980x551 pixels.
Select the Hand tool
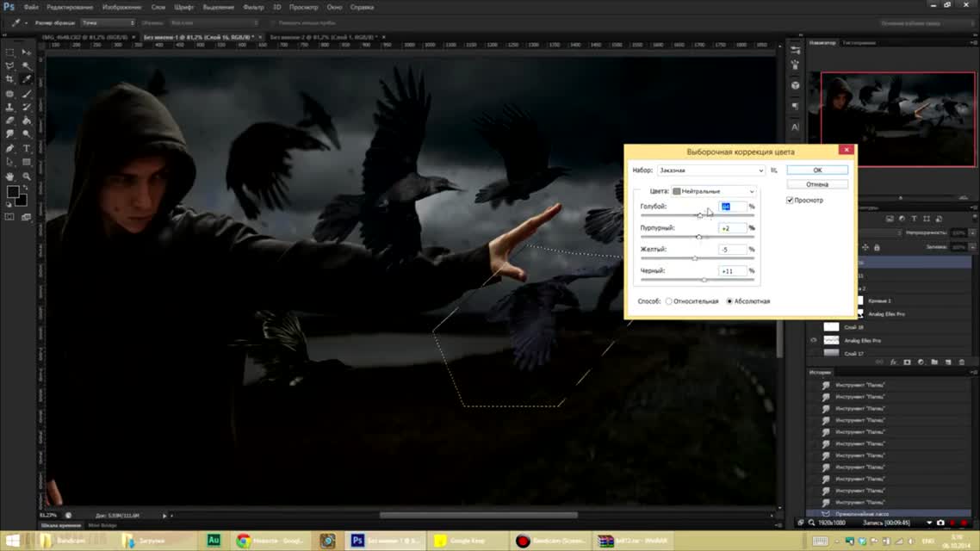coord(10,176)
